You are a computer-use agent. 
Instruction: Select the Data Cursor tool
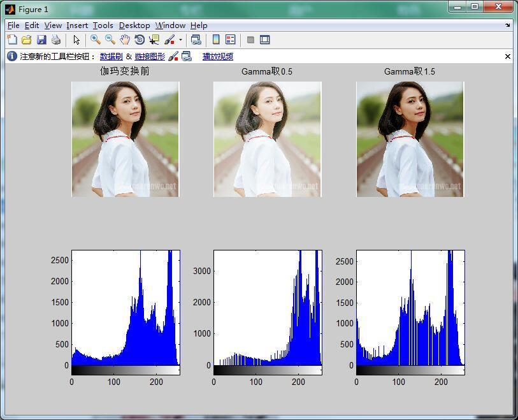154,40
